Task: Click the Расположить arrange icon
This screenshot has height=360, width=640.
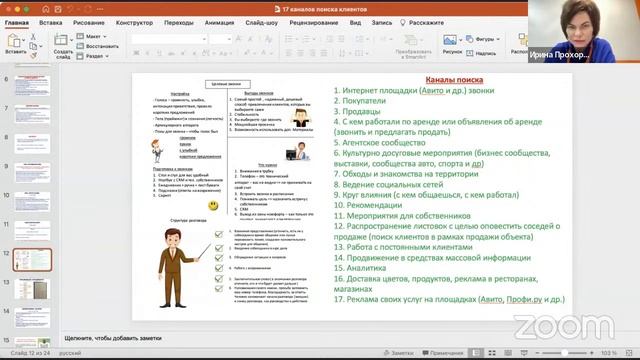Action: (523, 40)
